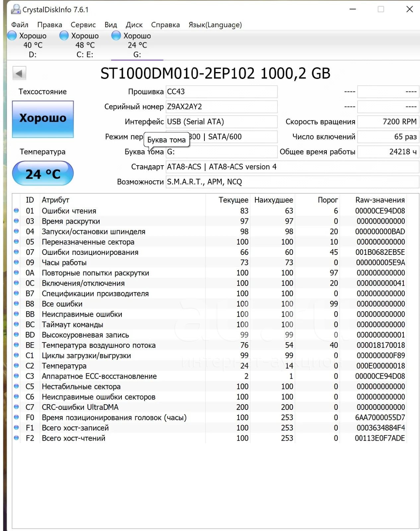The width and height of the screenshot is (420, 531).
Task: Select row 0A Повторные попытки раскрутки
Action: (x=209, y=273)
